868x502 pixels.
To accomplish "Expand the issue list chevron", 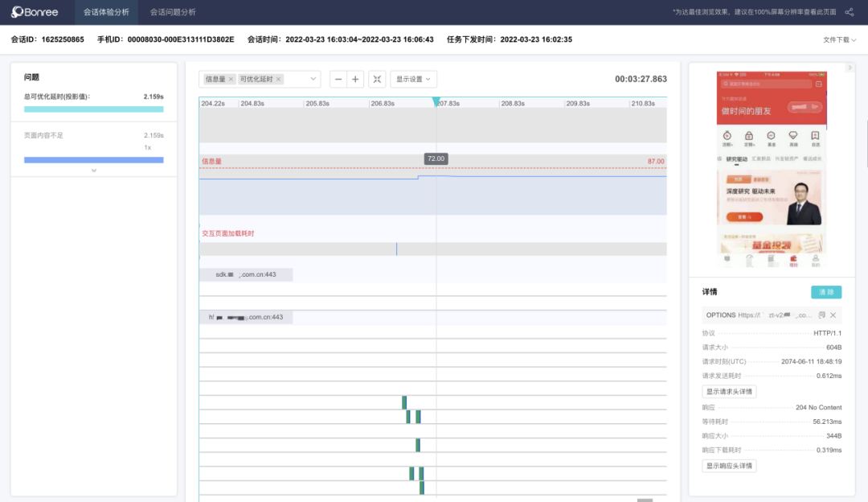I will (94, 171).
